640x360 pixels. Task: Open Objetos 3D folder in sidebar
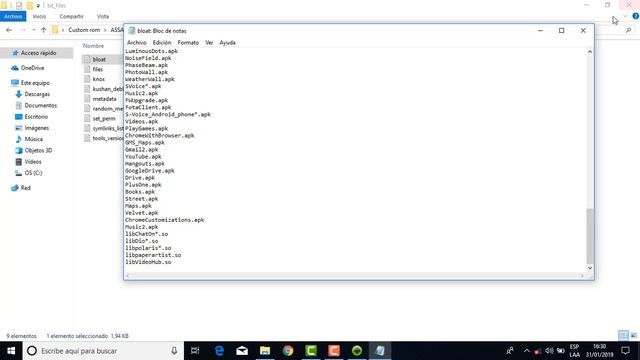pos(38,151)
